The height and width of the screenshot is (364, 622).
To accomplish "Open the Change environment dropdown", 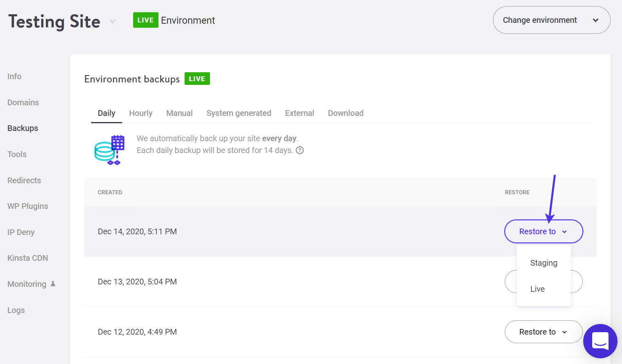I will 551,20.
